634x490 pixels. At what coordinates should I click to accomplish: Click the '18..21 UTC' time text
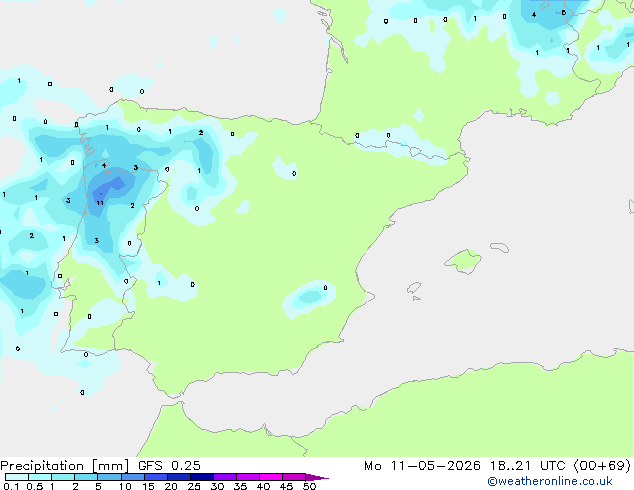pyautogui.click(x=527, y=466)
